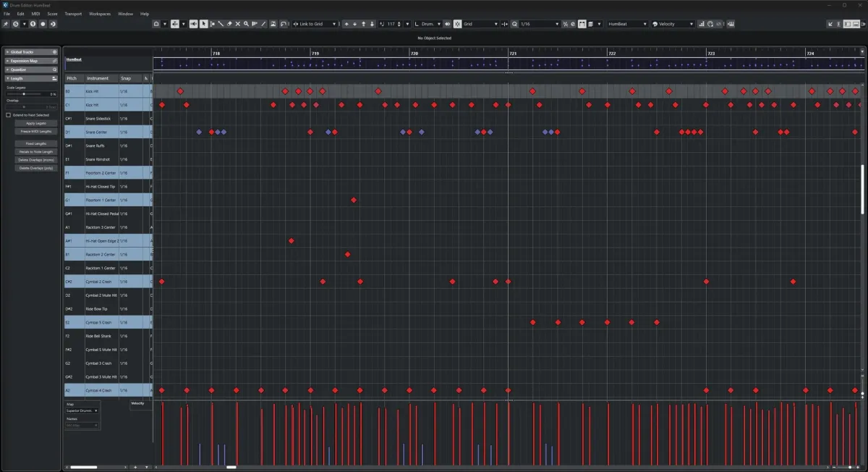Open the MIDI menu
This screenshot has width=868, height=472.
35,14
